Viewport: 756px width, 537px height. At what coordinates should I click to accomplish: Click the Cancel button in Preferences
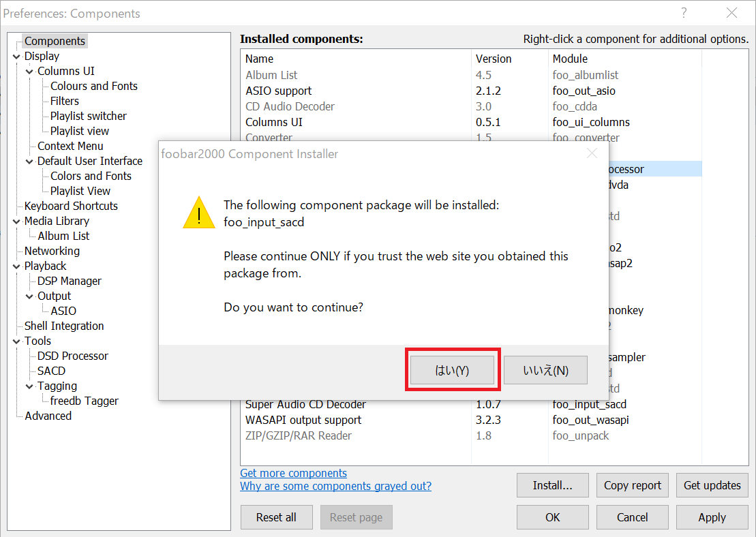coord(632,517)
